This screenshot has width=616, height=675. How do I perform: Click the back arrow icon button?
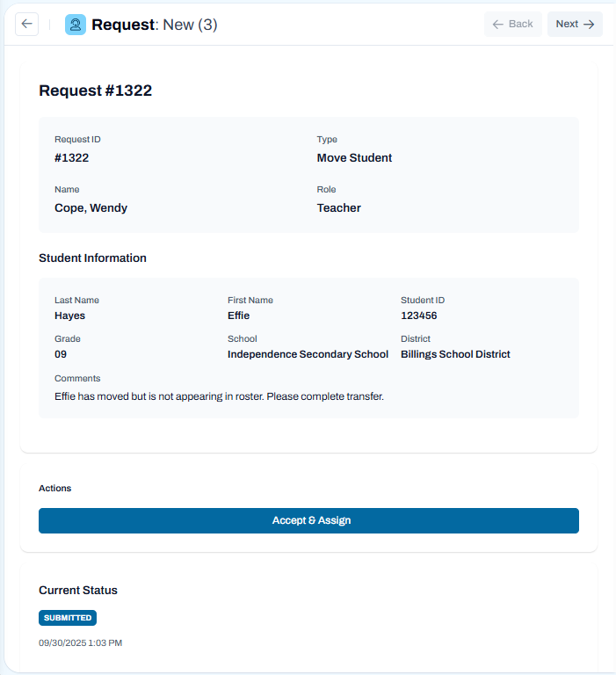[26, 24]
